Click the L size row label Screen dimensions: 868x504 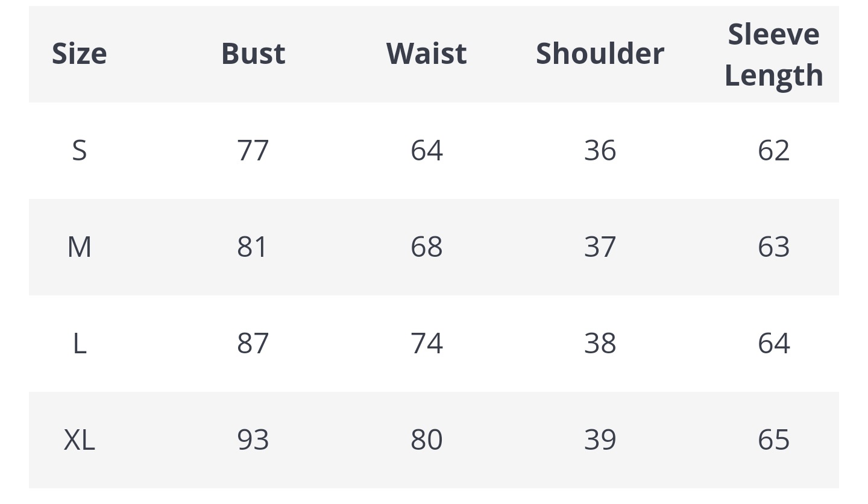click(x=80, y=344)
